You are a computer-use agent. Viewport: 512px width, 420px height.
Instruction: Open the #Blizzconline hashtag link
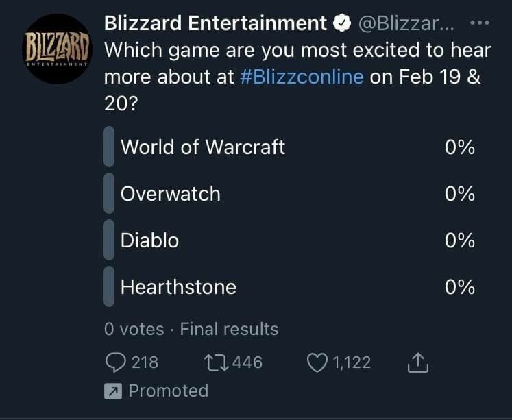pos(303,75)
